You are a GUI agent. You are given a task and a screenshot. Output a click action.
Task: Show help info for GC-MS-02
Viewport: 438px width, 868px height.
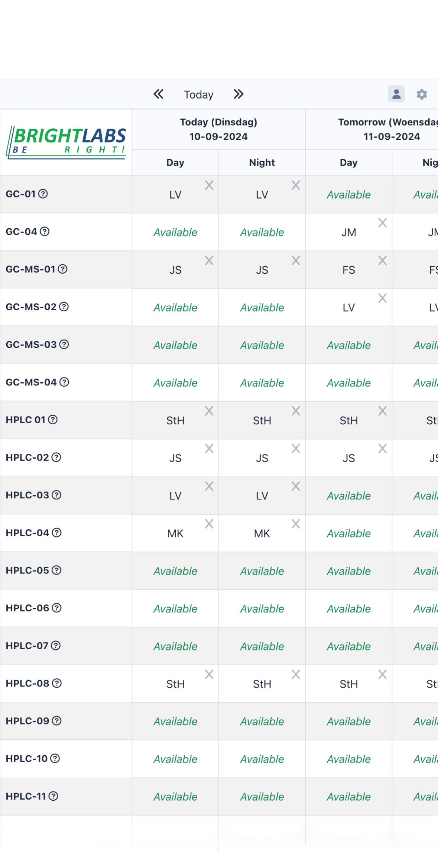pos(64,307)
